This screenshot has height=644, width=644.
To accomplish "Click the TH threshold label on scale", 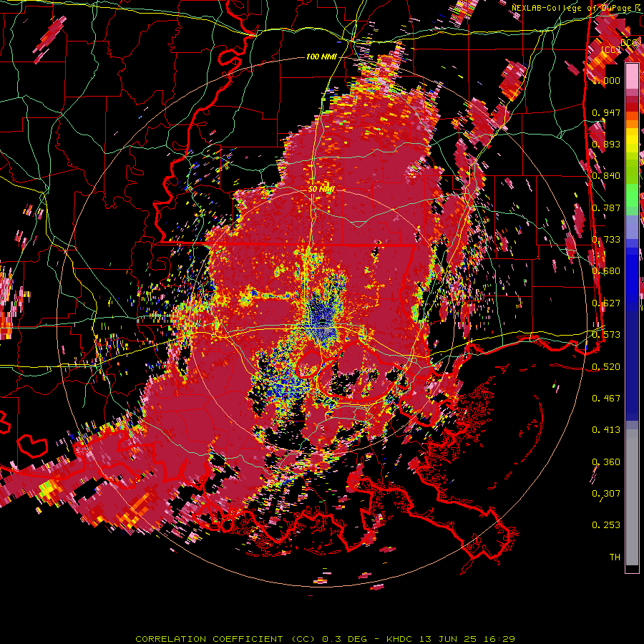I will 615,557.
